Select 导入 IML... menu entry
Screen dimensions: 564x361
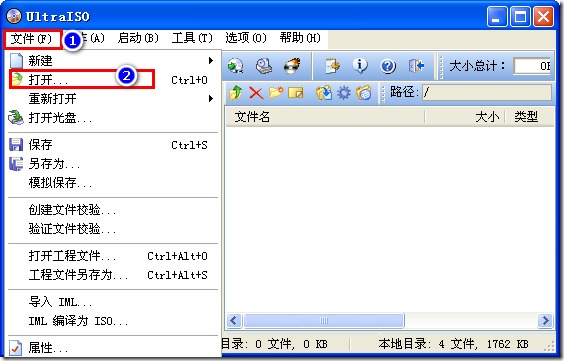pos(113,302)
